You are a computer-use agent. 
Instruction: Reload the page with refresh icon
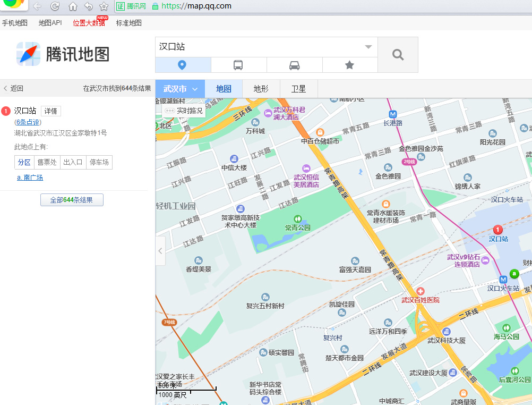pyautogui.click(x=55, y=6)
